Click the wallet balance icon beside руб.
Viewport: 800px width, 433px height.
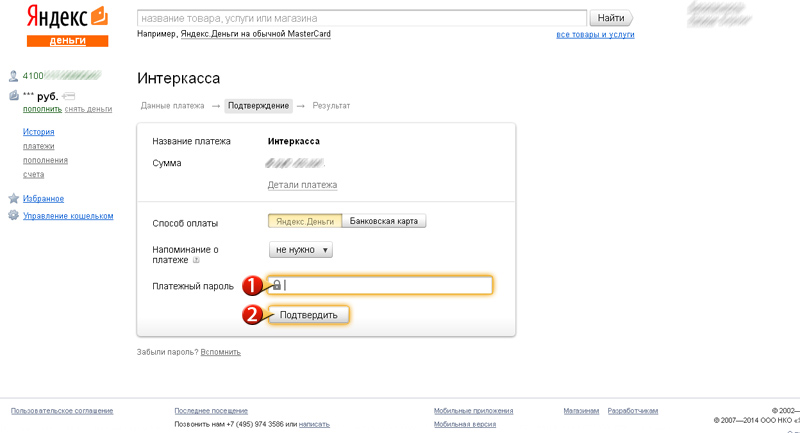(14, 95)
